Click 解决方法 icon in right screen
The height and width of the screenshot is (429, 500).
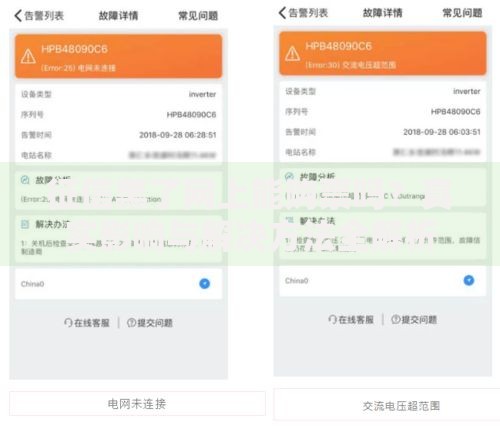[289, 220]
